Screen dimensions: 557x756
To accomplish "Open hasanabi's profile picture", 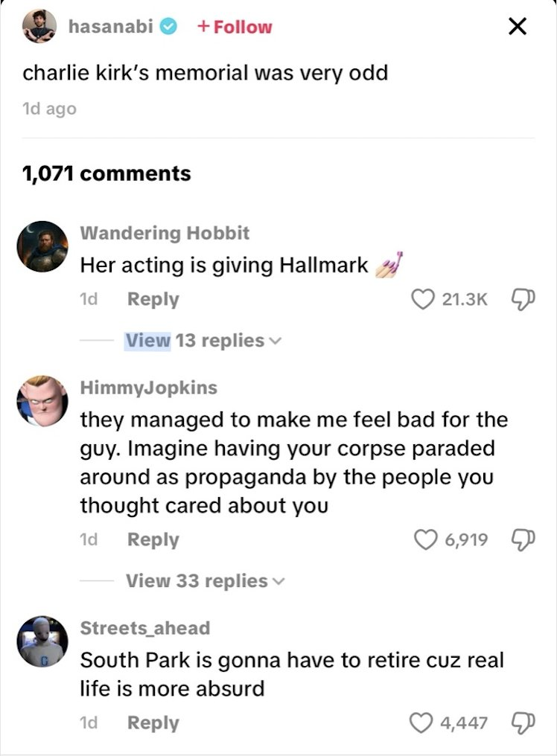I will click(x=38, y=28).
